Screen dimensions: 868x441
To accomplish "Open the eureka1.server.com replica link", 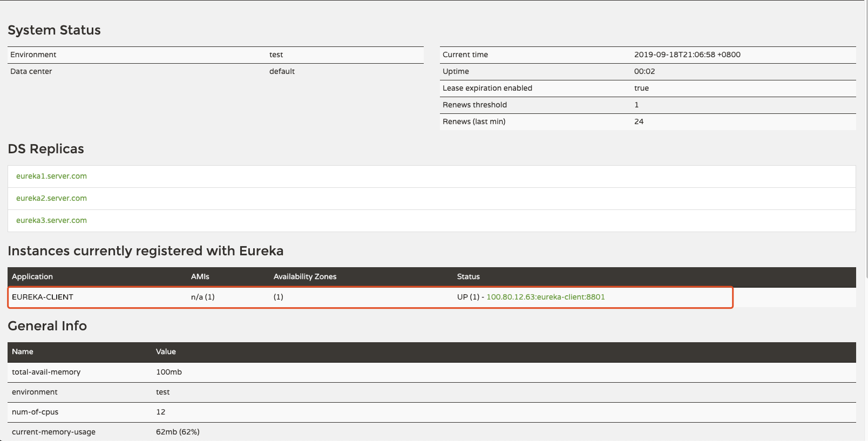I will point(51,176).
